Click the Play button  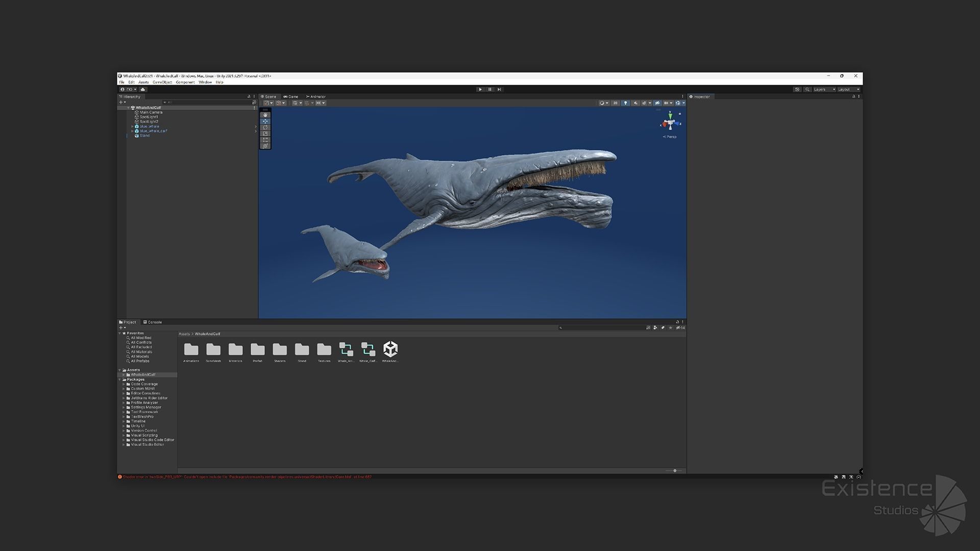click(x=480, y=89)
